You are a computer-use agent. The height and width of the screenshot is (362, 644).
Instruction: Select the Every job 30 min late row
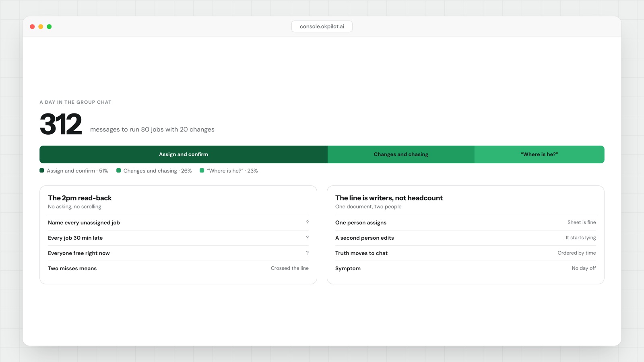coord(178,238)
